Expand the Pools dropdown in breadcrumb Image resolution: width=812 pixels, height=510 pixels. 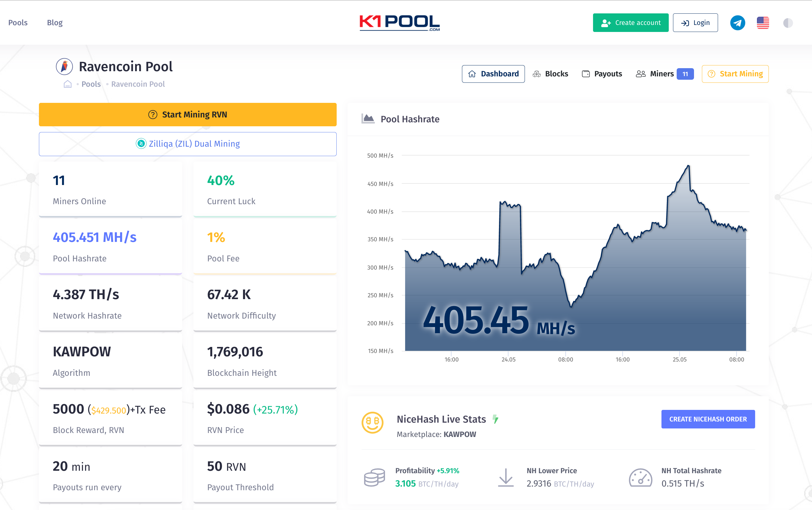[x=90, y=83]
